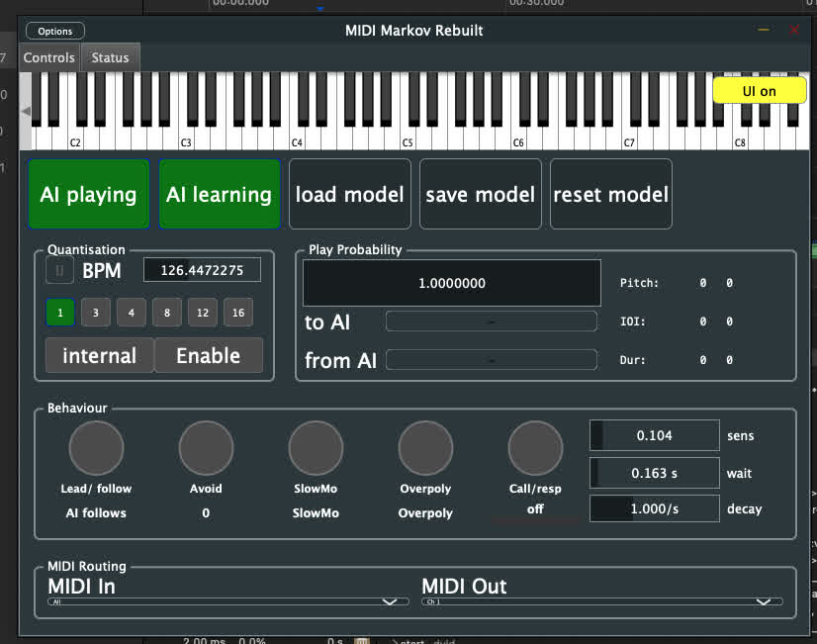Select quantisation division 8
The image size is (817, 644).
pos(167,312)
